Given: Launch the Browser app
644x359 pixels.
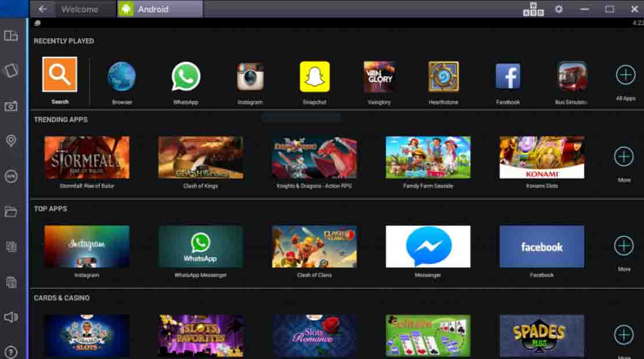Looking at the screenshot, I should point(122,77).
